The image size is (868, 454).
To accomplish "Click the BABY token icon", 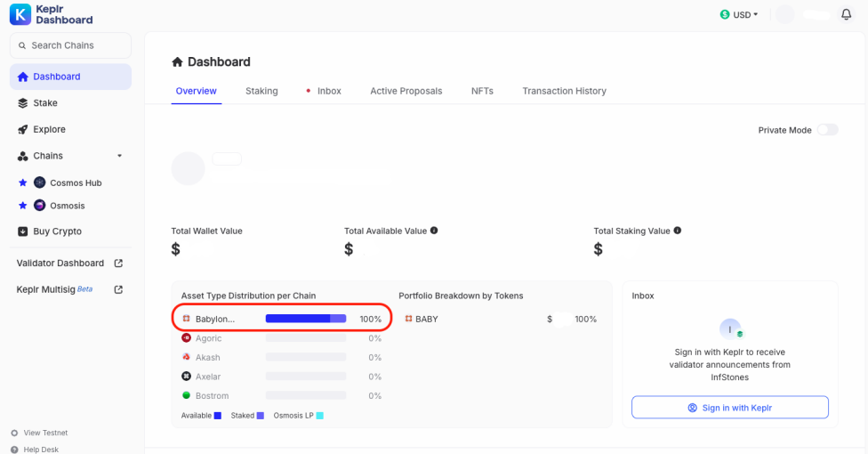I will pyautogui.click(x=408, y=319).
